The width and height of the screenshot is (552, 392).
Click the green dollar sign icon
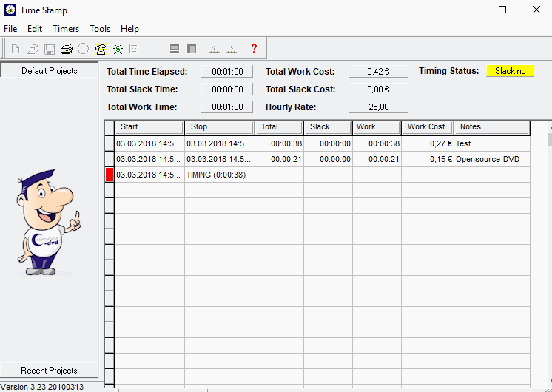(x=118, y=50)
